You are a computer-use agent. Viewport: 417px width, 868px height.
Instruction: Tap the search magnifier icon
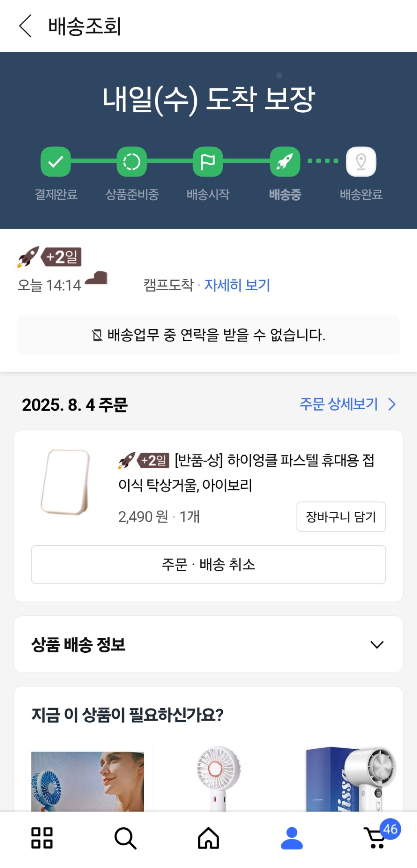coord(125,838)
